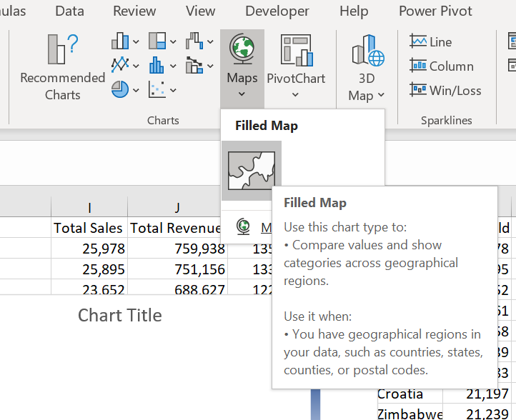Click the Insert Pie Chart icon
The height and width of the screenshot is (420, 516).
pos(119,89)
